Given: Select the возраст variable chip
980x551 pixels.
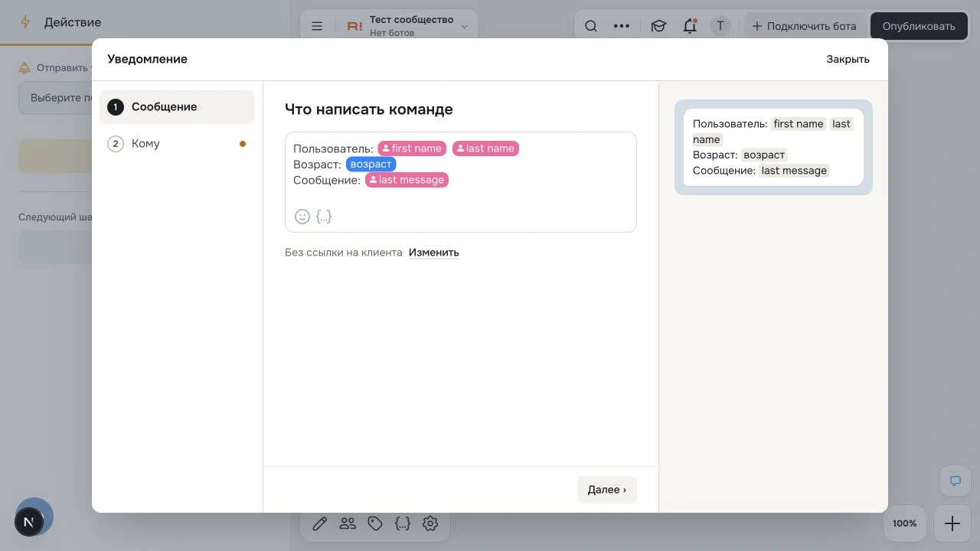Looking at the screenshot, I should (x=371, y=165).
